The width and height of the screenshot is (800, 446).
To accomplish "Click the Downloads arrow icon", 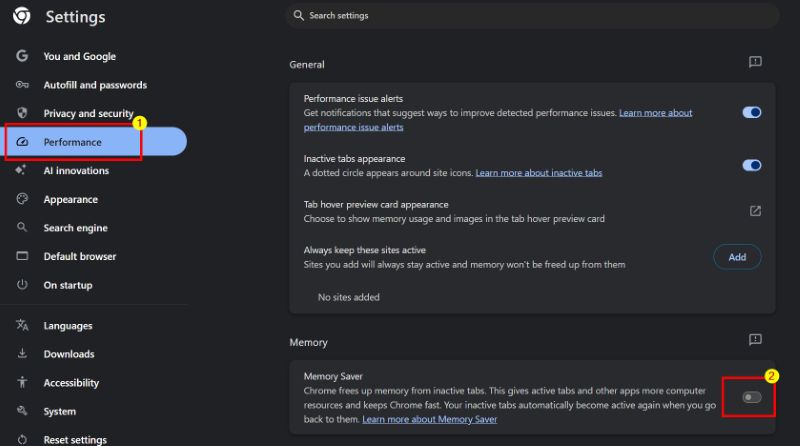I will click(22, 354).
